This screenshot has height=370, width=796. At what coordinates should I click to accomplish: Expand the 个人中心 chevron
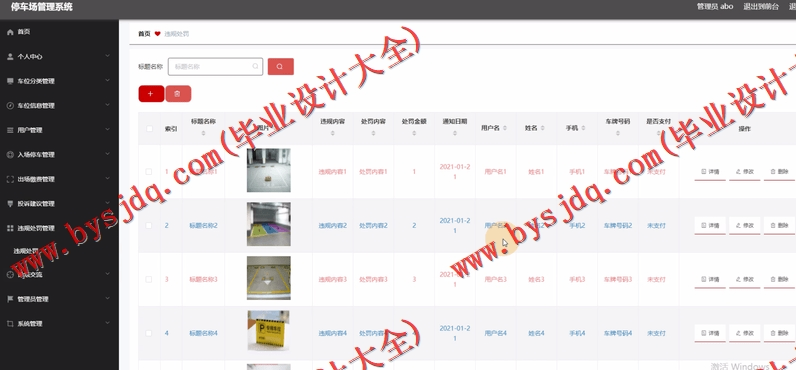click(x=107, y=56)
